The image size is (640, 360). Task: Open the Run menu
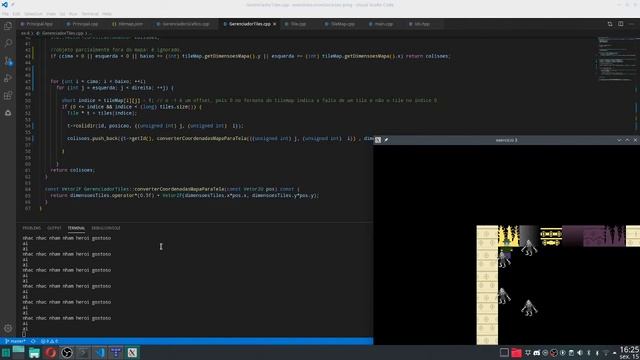(x=73, y=14)
